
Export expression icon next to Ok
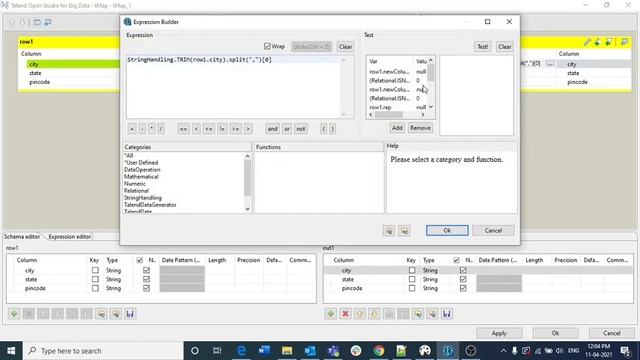(x=404, y=231)
